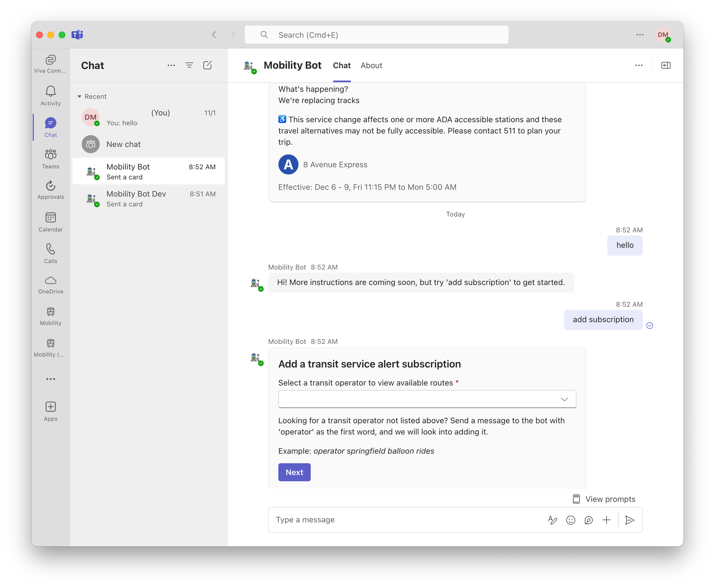This screenshot has height=588, width=715.
Task: Select the Chat tab in Mobility Bot
Action: pos(341,65)
